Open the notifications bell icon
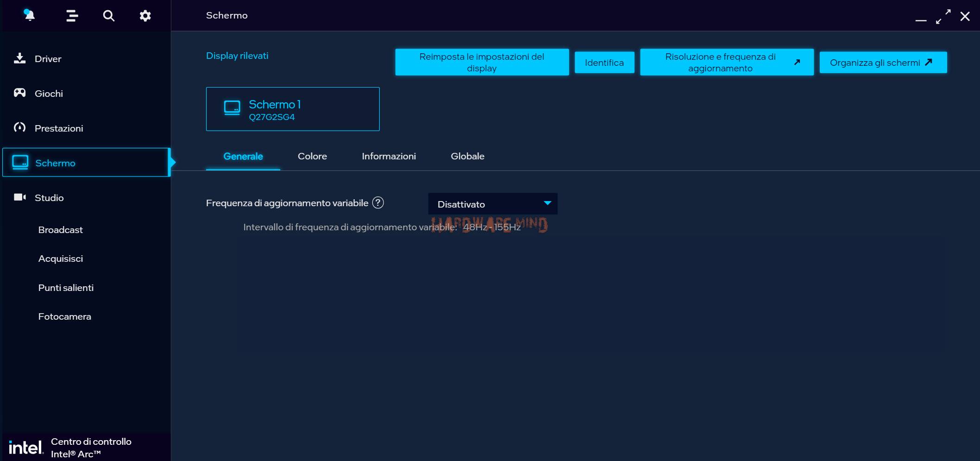Screen dimensions: 980x461 coord(29,15)
